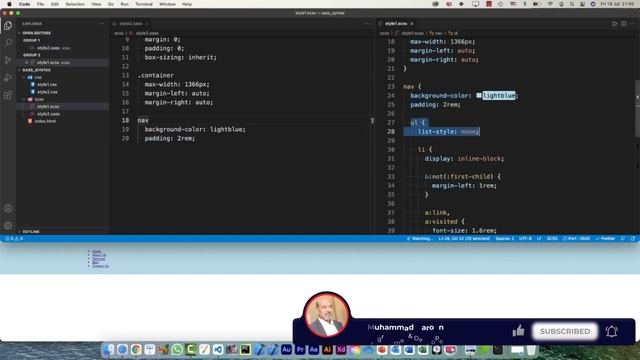This screenshot has width=640, height=360.
Task: Open the Terminal menu
Action: click(144, 4)
